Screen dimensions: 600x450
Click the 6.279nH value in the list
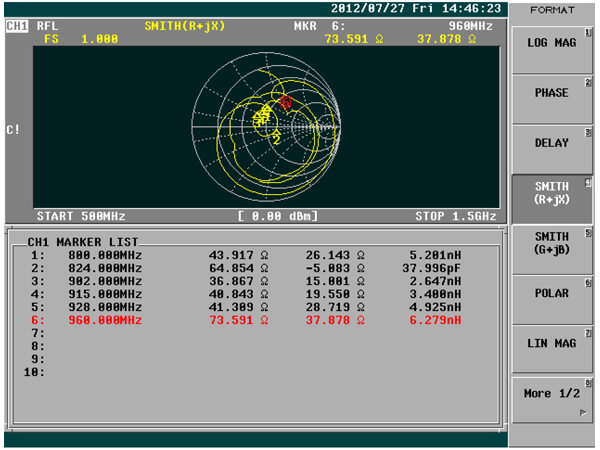(435, 320)
